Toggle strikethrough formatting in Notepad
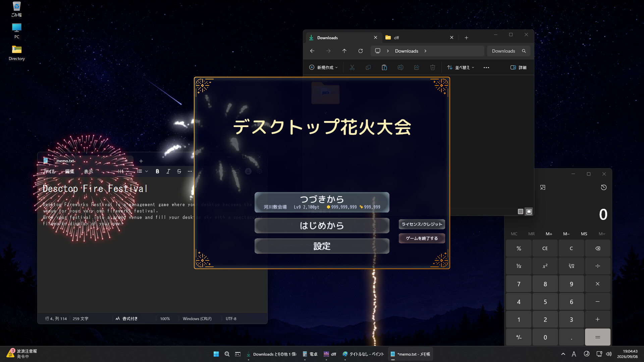 tap(179, 171)
